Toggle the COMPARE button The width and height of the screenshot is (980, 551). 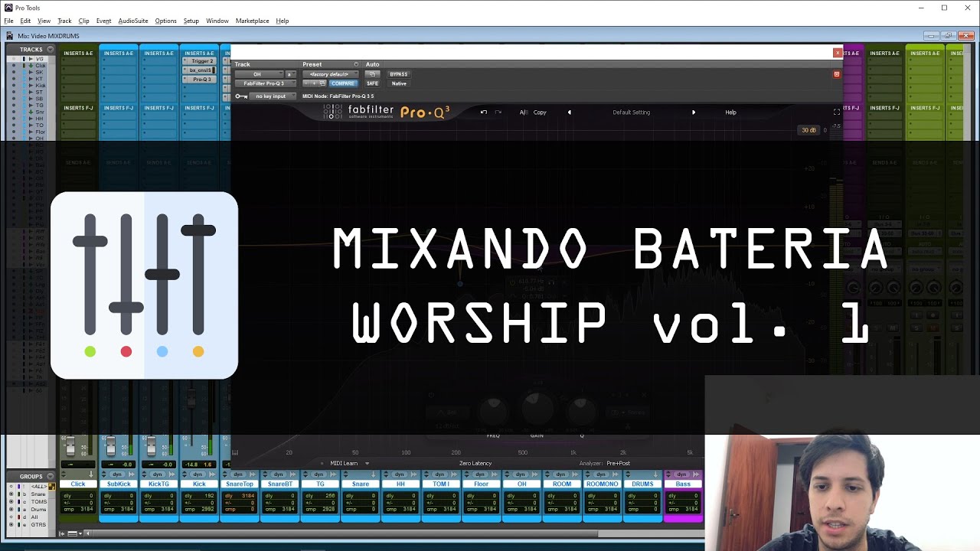[343, 83]
